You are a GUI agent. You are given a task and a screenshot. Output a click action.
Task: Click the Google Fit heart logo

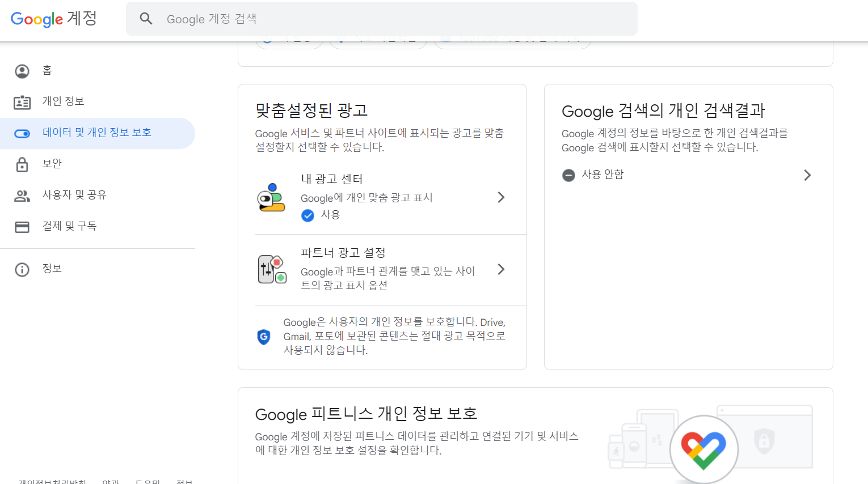(703, 450)
